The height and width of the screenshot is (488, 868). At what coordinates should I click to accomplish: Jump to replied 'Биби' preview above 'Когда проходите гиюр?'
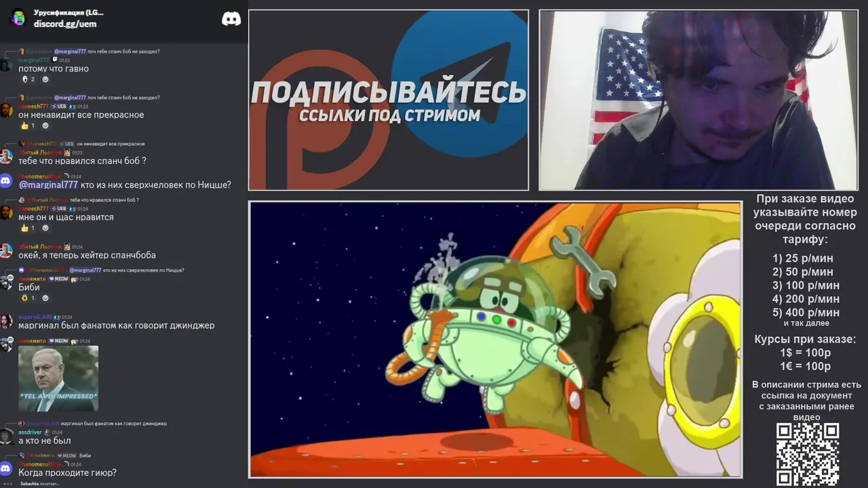coord(55,455)
